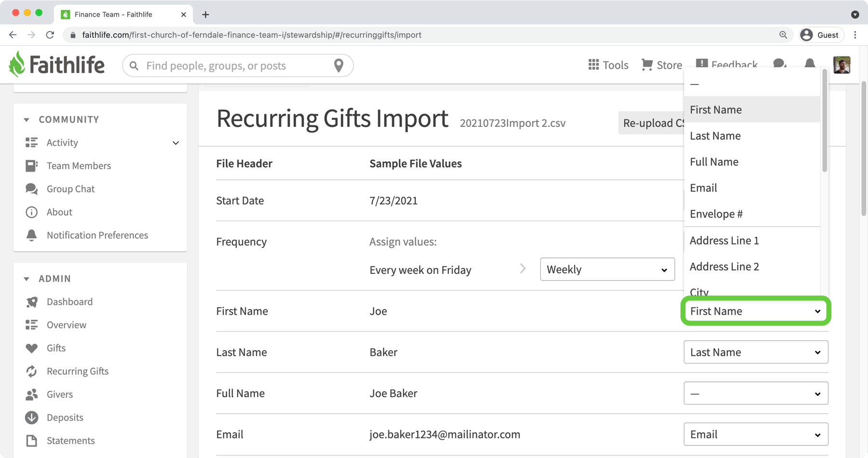This screenshot has width=868, height=458.
Task: Select the Finance Team - Faithlife tab
Action: 123,14
